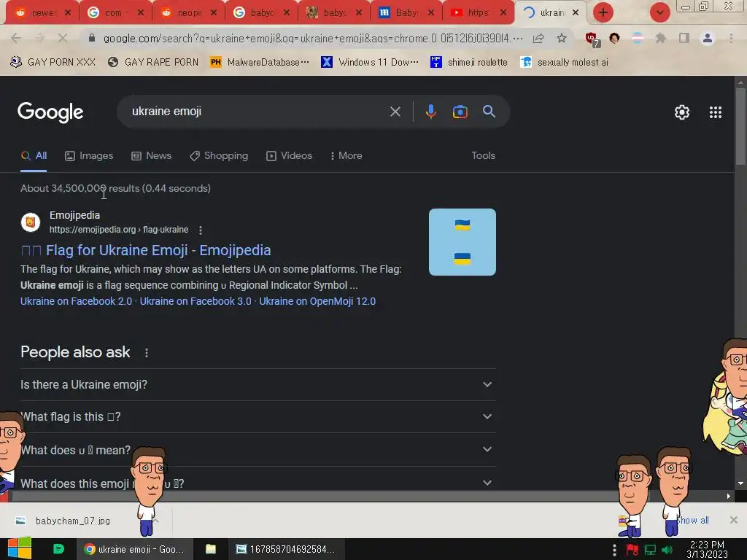Open the More search filters dropdown
Viewport: 747px width, 560px height.
347,156
